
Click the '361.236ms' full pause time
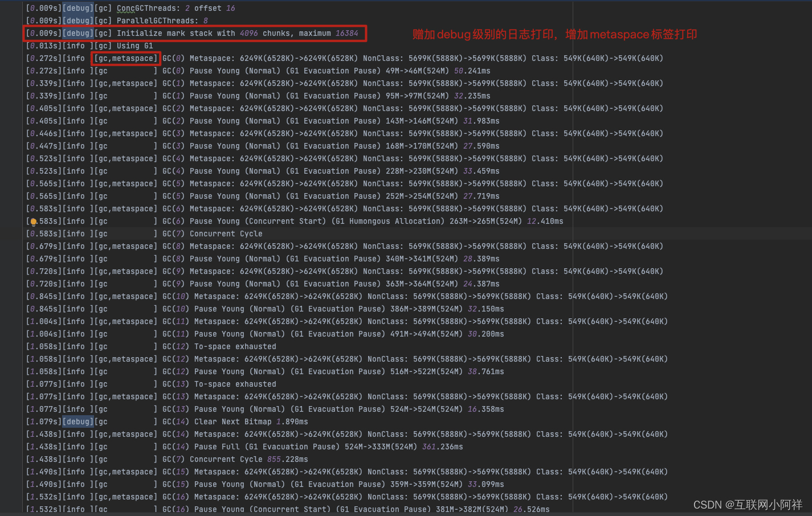[443, 447]
